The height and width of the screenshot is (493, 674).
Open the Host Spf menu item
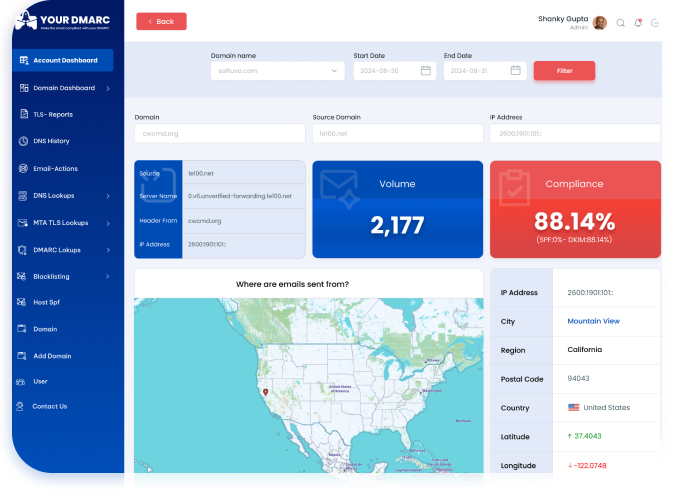pyautogui.click(x=47, y=302)
